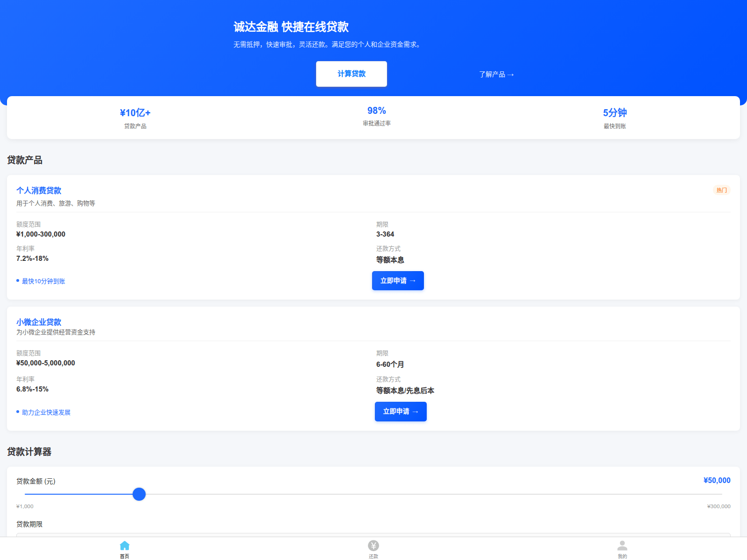Click the 计算贷款 button
747x560 pixels.
tap(352, 74)
